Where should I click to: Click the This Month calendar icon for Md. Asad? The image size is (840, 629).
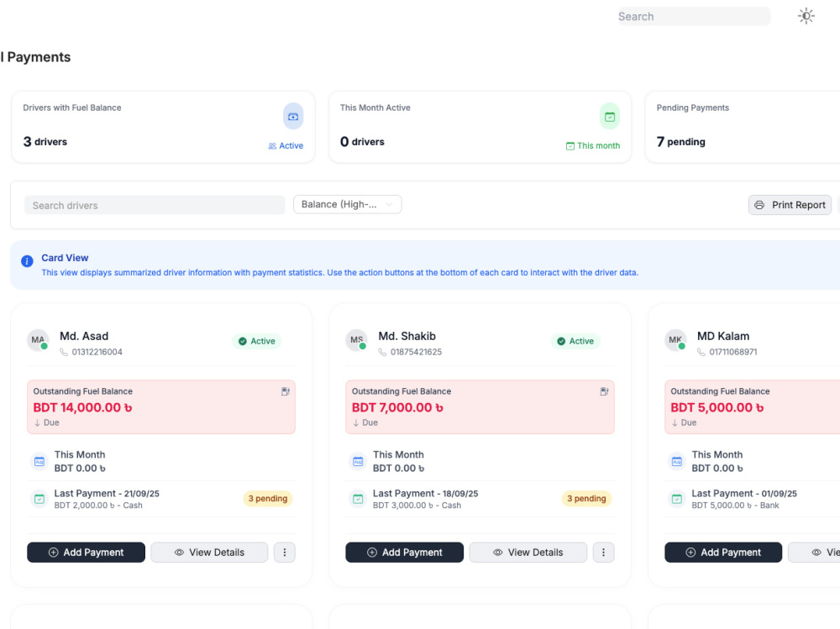(x=39, y=461)
